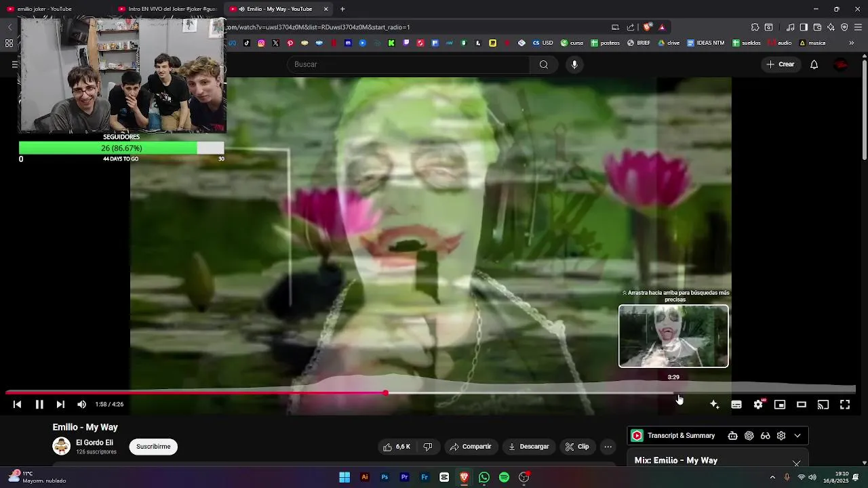868x488 pixels.
Task: Click the Crear create button
Action: (x=781, y=64)
